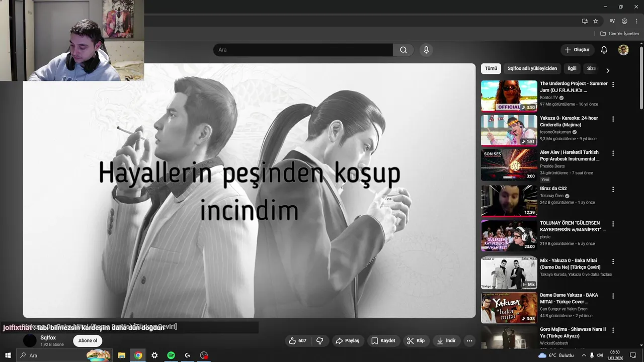Select Sqlfox adlı yükleyiciden filter chip
This screenshot has width=644, height=362.
click(532, 68)
